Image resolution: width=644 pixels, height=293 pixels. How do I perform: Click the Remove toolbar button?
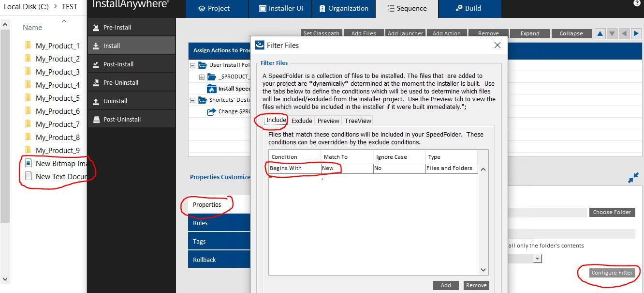click(488, 33)
